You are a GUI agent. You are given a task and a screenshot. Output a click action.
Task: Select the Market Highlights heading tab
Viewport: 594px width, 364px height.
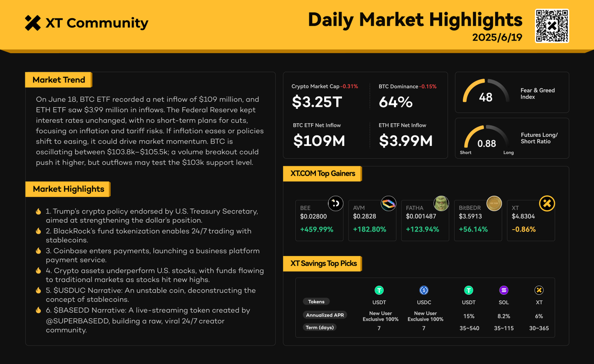(68, 189)
